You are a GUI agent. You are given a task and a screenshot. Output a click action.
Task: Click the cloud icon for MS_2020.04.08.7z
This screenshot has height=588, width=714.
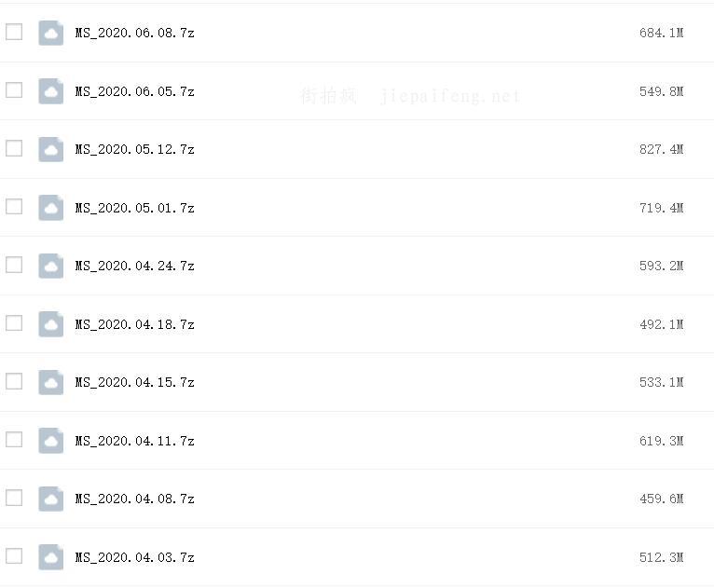50,499
